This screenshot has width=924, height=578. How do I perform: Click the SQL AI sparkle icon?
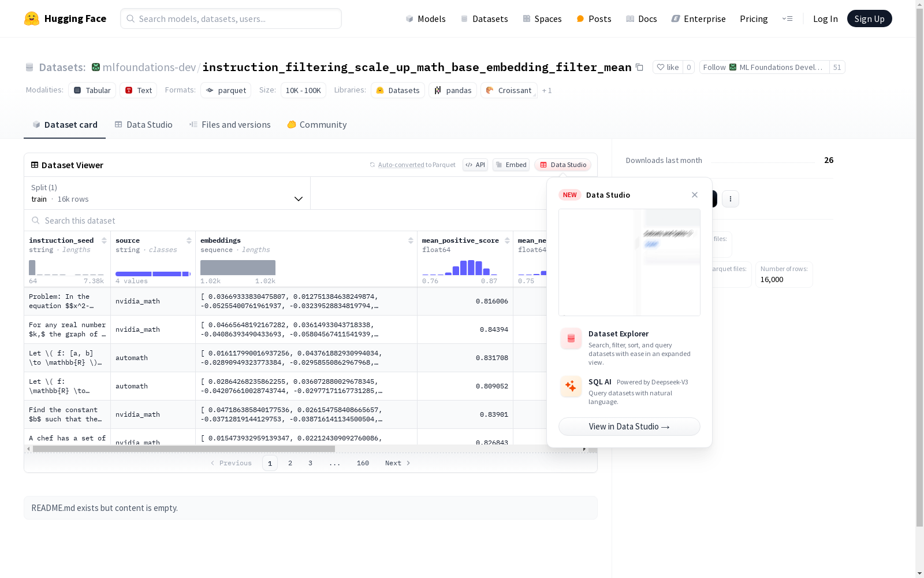[x=571, y=387]
